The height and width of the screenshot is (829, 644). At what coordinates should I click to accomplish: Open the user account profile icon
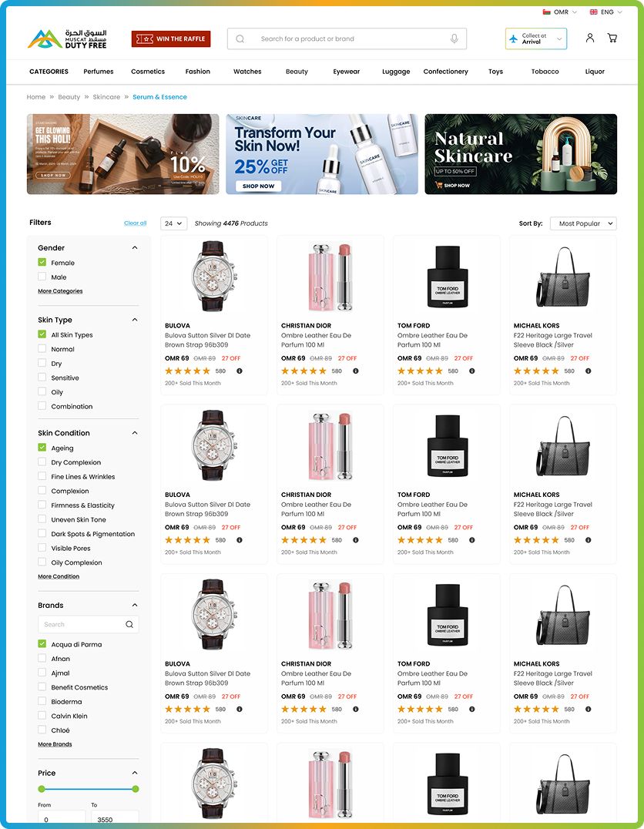590,38
